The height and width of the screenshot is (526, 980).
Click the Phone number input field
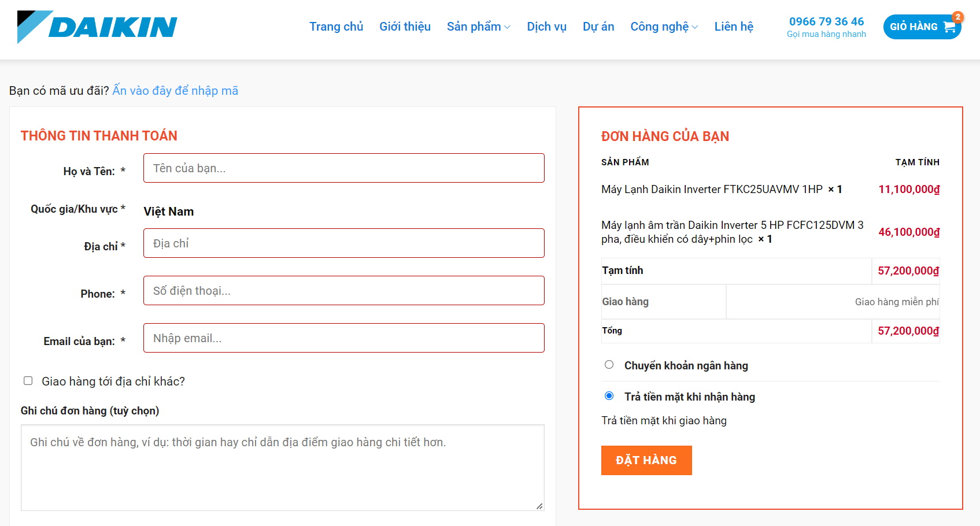tap(344, 291)
